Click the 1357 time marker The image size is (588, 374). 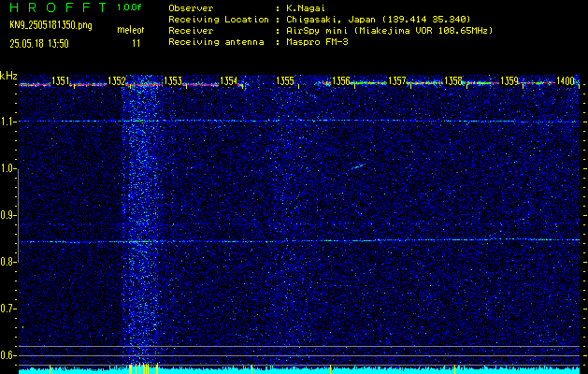397,81
